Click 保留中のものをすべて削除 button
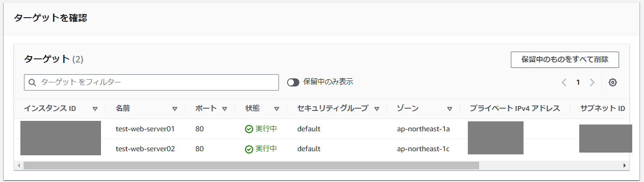The width and height of the screenshot is (644, 182). point(565,59)
